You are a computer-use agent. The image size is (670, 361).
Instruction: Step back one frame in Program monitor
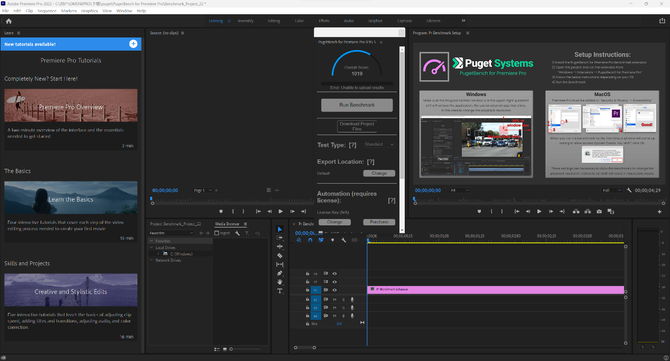(x=528, y=211)
